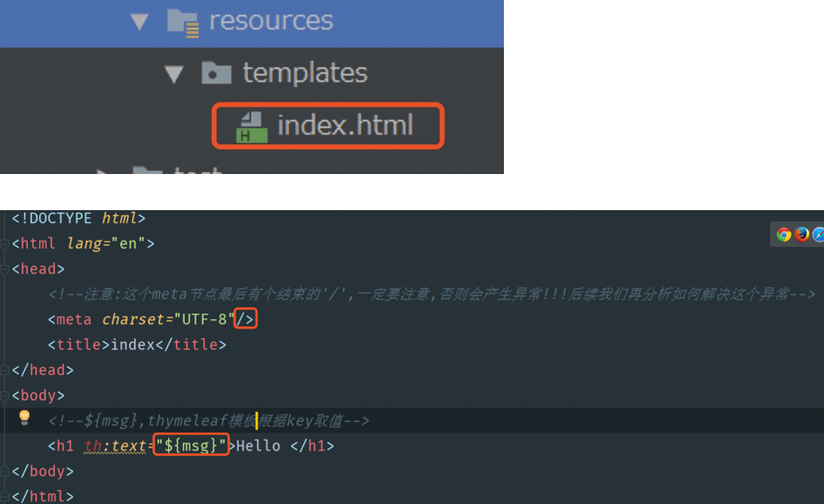Click the closing body tag fold marker
This screenshot has height=504, width=824.
click(4, 471)
